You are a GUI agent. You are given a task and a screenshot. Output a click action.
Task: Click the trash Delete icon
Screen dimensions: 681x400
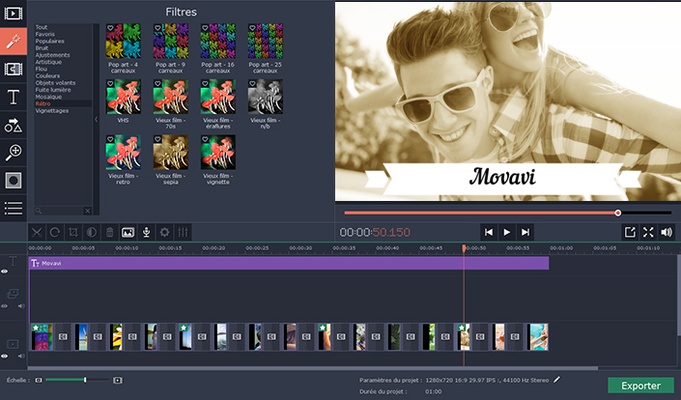pos(109,232)
